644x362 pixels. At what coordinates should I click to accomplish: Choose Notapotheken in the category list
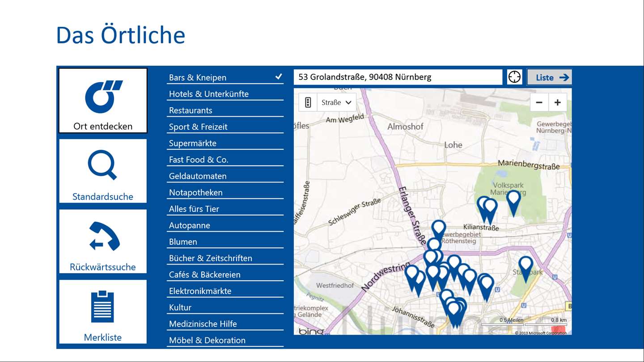coord(225,192)
